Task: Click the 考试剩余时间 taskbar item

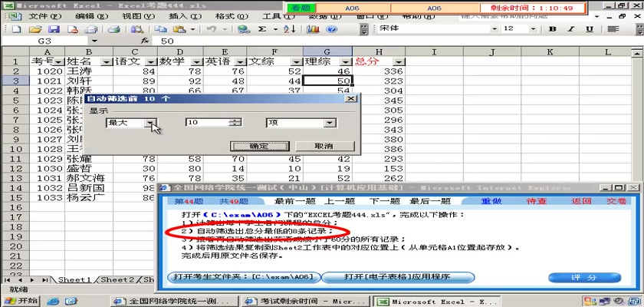Action: 305,302
